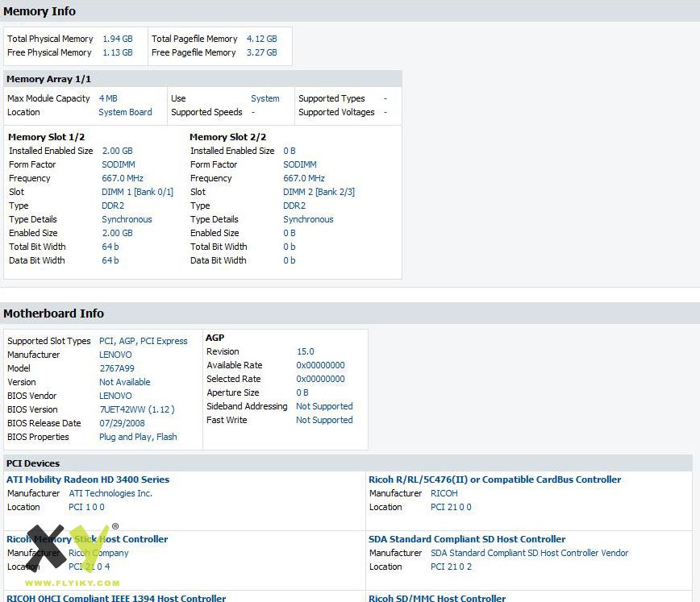
Task: Select the 667.0 MHz frequency for Memory Slot 2/2
Action: coord(303,178)
